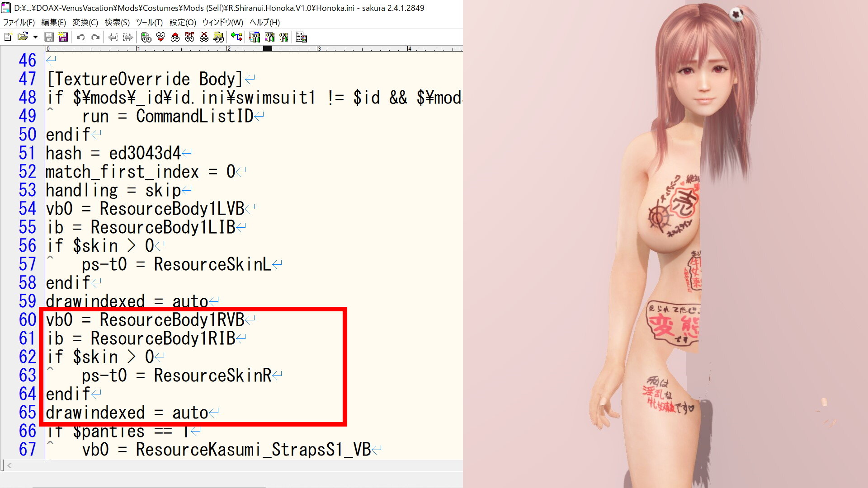Open the Replace dialog from the toolbar
This screenshot has width=868, height=488.
189,37
